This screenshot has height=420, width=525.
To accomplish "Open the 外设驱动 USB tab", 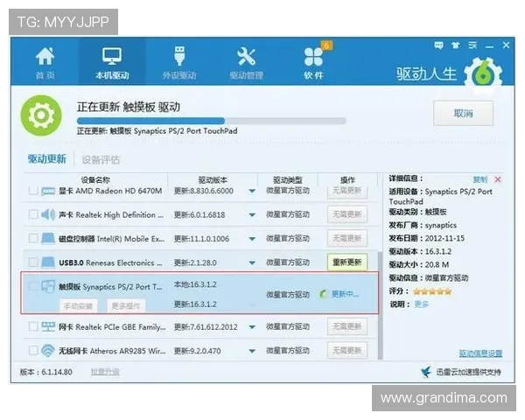I will pyautogui.click(x=179, y=63).
